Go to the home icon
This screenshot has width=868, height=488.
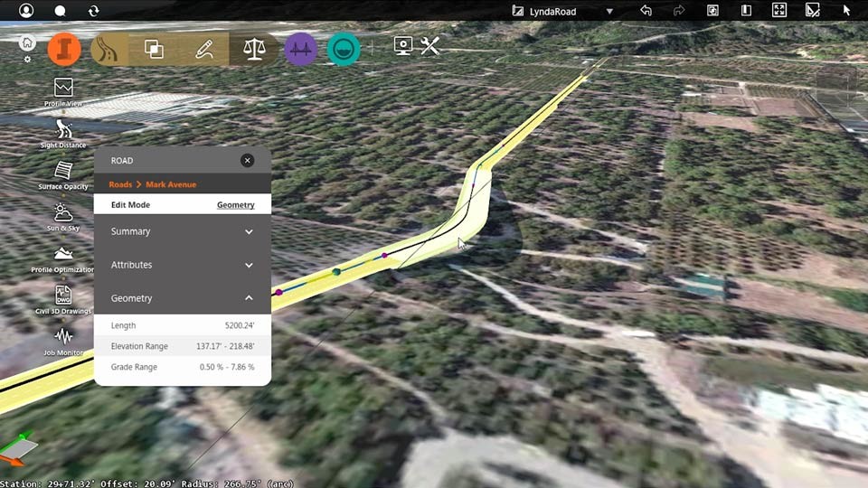tap(26, 42)
